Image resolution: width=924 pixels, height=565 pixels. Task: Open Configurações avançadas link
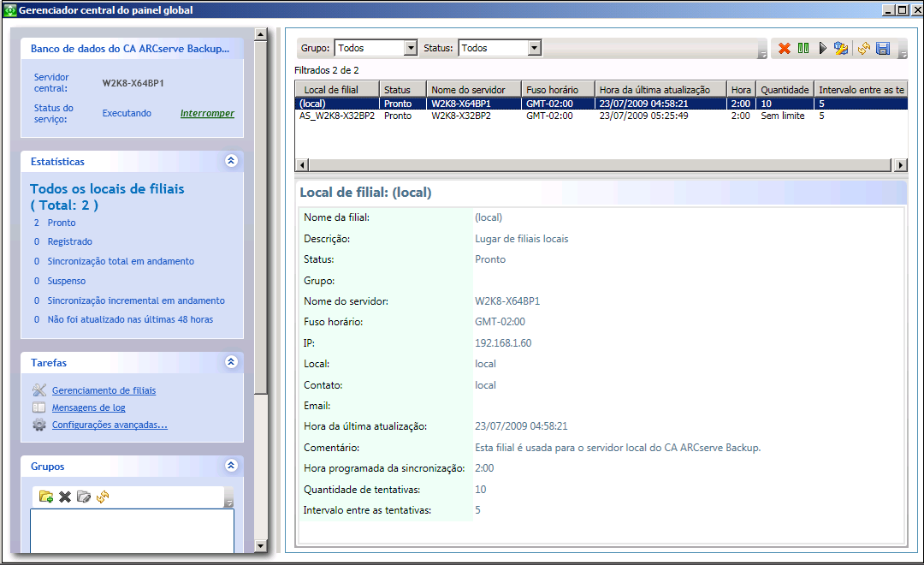110,425
